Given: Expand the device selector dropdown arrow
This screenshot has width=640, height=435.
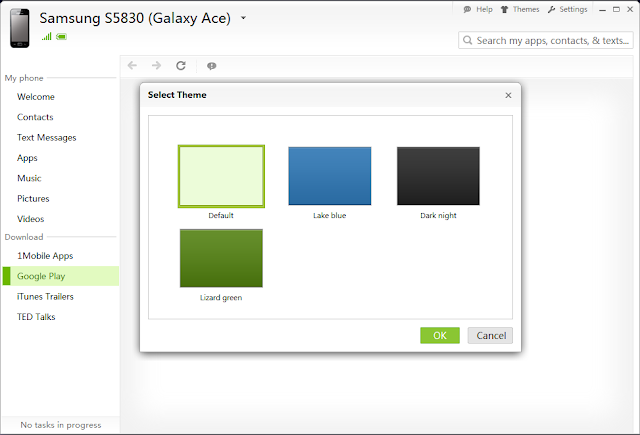Looking at the screenshot, I should pos(243,18).
